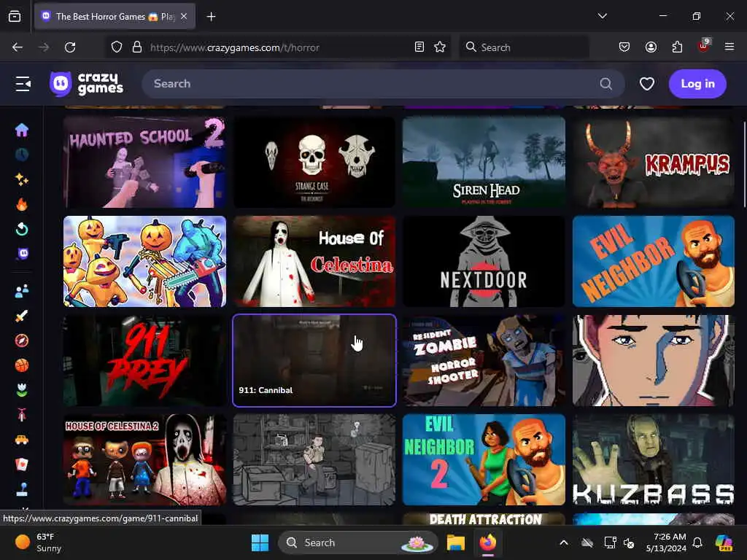Viewport: 747px width, 560px height.
Task: Open Trending flame icon in sidebar
Action: pyautogui.click(x=21, y=204)
